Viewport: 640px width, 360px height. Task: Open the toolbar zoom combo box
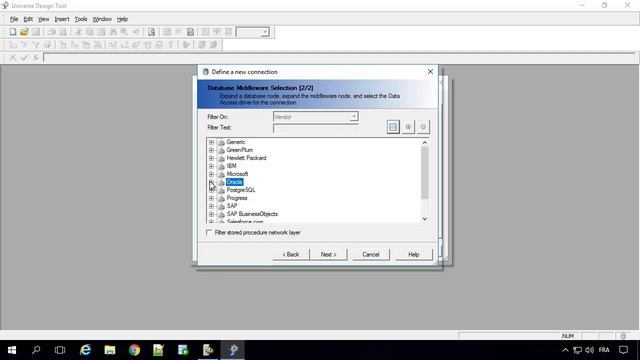click(x=265, y=32)
